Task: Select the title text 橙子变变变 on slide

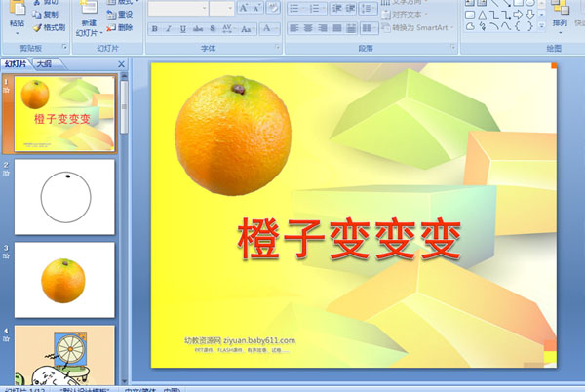Action: (x=349, y=239)
